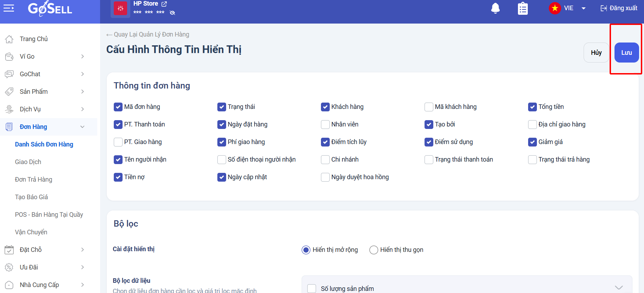Click the Đơn Hàng document icon
This screenshot has height=293, width=644.
9,127
